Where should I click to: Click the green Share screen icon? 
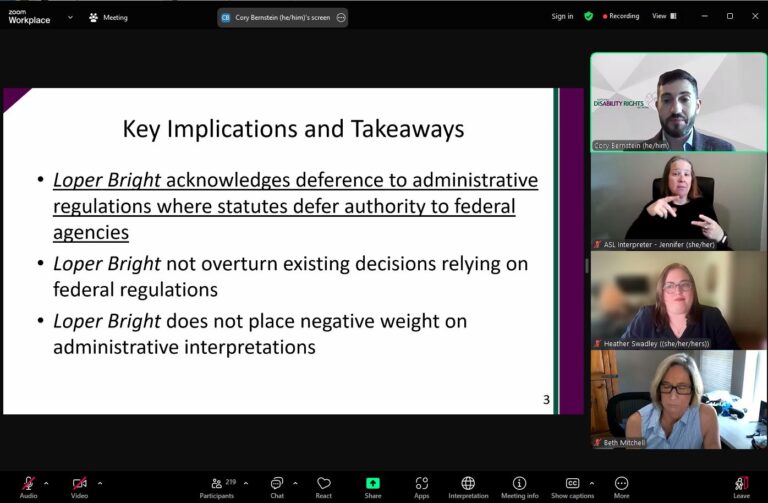point(372,486)
